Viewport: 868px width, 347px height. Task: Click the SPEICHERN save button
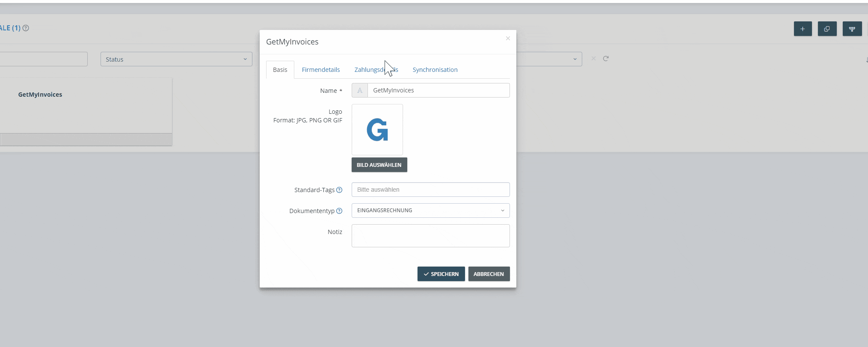coord(441,274)
